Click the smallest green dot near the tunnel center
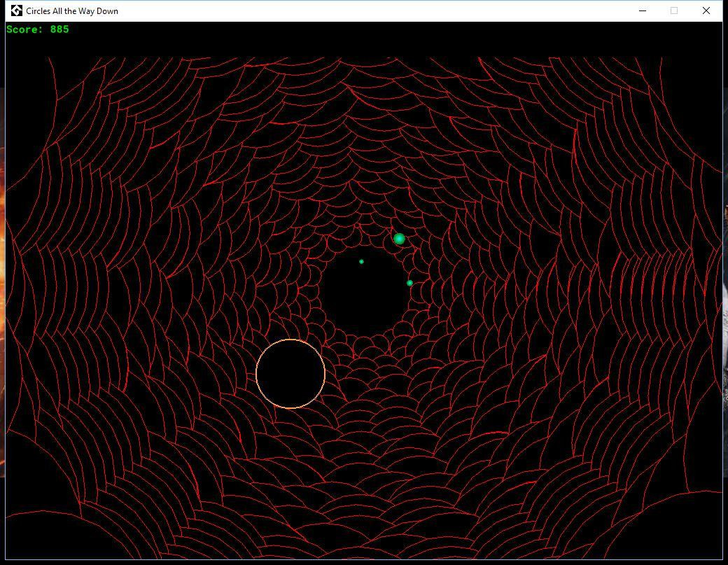This screenshot has width=728, height=565. (361, 262)
